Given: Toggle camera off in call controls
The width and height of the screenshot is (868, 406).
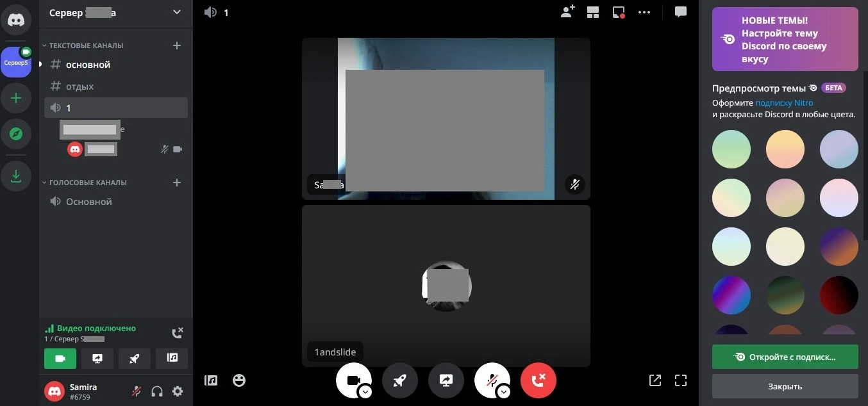Looking at the screenshot, I should [x=352, y=380].
